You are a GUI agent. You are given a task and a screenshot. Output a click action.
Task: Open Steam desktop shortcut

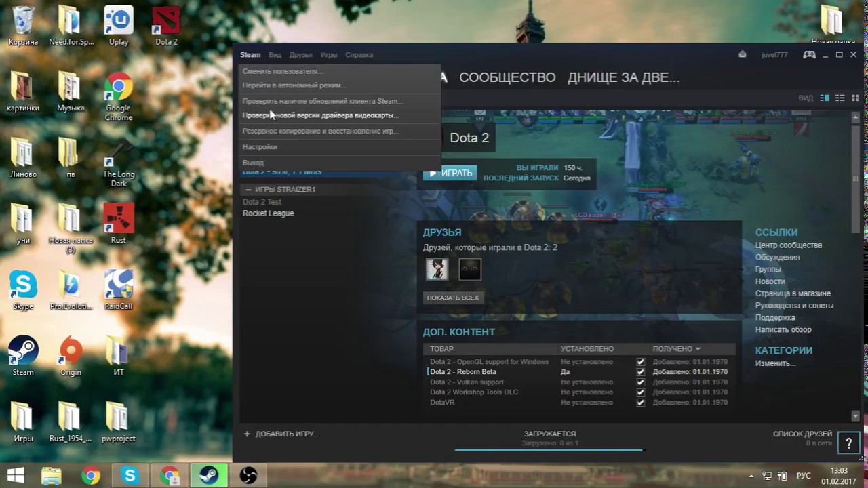(x=23, y=356)
